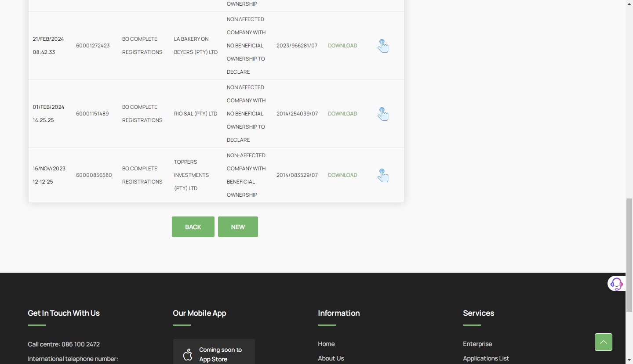Click the Coming soon to App Store badge
The width and height of the screenshot is (633, 364).
214,353
